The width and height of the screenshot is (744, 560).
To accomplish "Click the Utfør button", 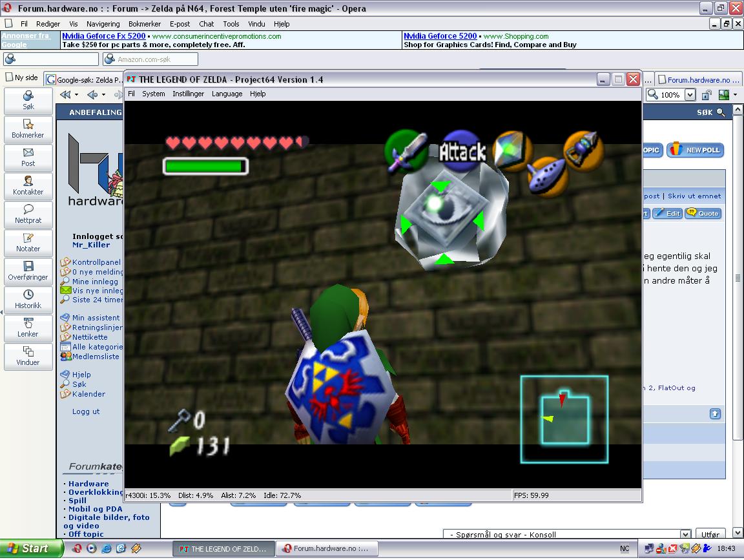I will [x=710, y=534].
